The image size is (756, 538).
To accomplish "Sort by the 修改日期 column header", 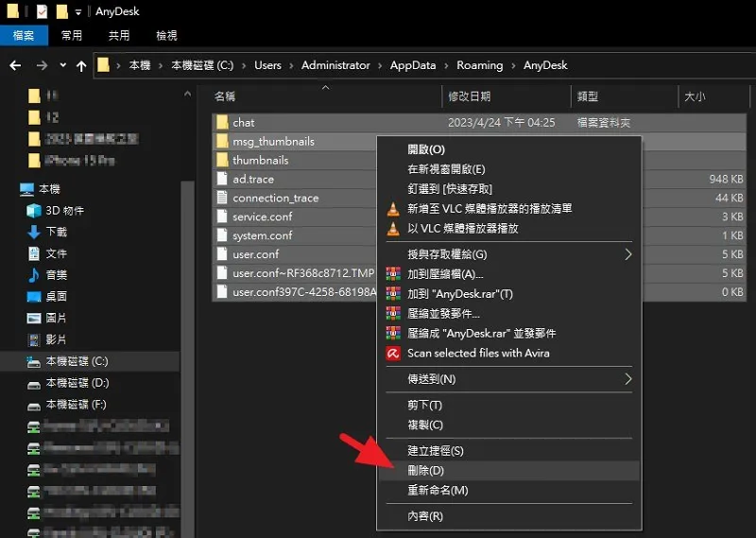I will [x=507, y=96].
